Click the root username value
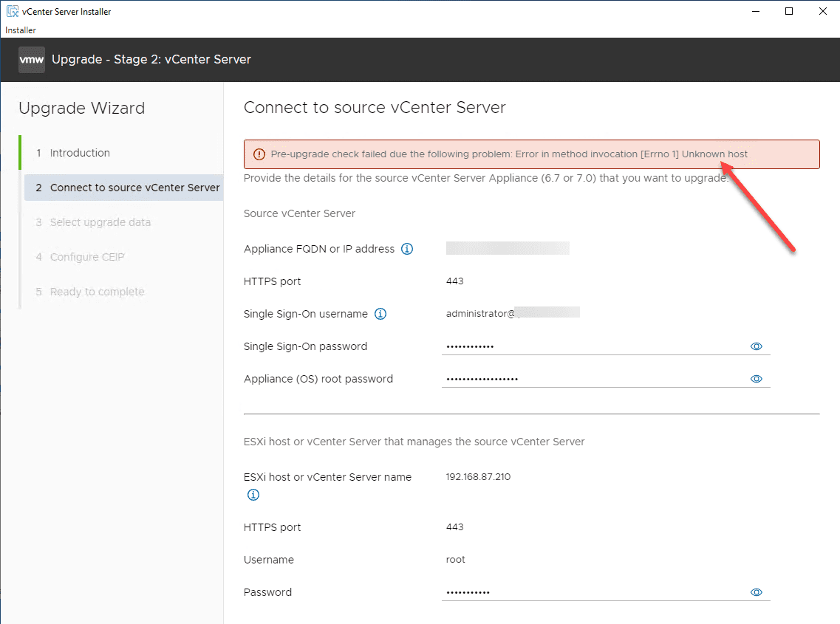The height and width of the screenshot is (624, 840). pyautogui.click(x=455, y=560)
